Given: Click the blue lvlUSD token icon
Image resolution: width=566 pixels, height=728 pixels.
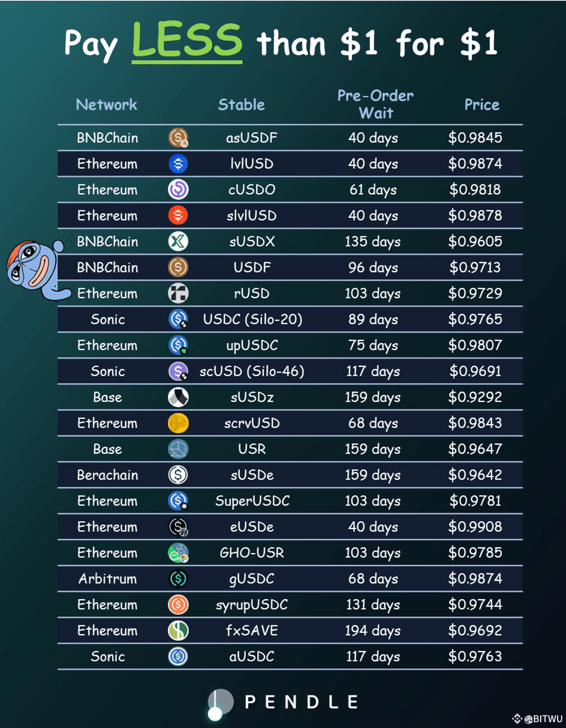Looking at the screenshot, I should (x=178, y=164).
